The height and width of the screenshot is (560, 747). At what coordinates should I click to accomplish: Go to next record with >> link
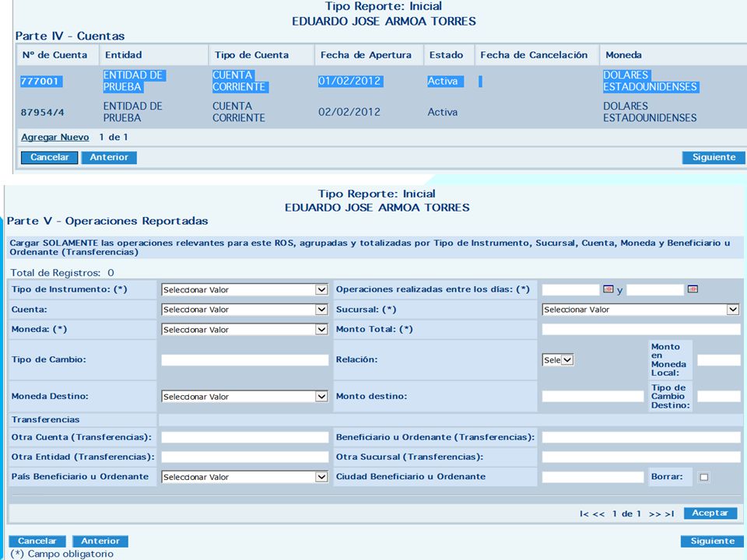point(654,514)
